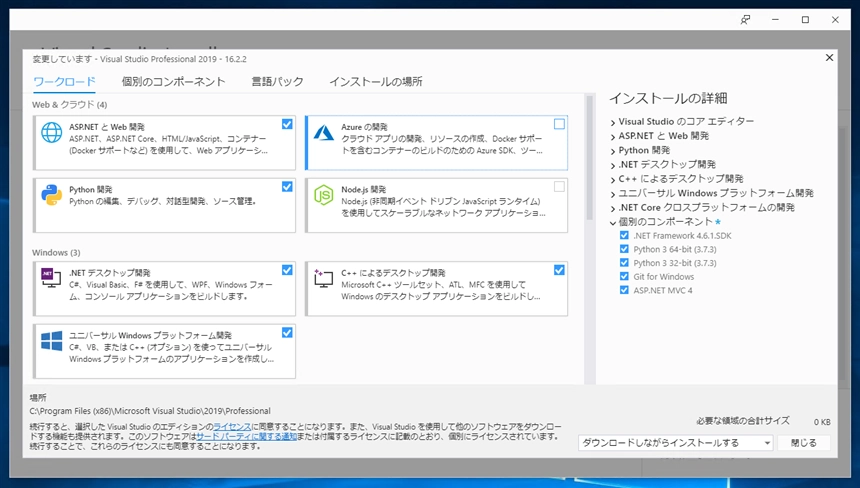Check the Azure の開発 workload checkbox
Image resolution: width=860 pixels, height=488 pixels.
559,124
